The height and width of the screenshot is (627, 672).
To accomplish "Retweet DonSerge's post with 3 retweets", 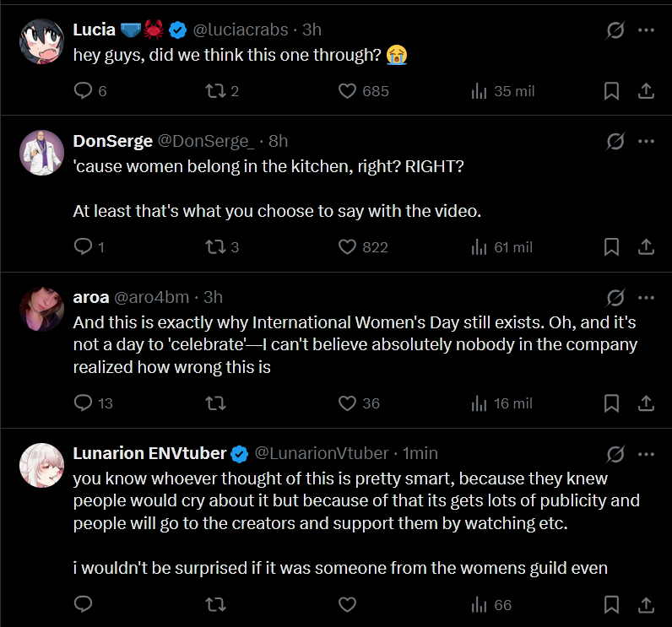I will tap(215, 247).
